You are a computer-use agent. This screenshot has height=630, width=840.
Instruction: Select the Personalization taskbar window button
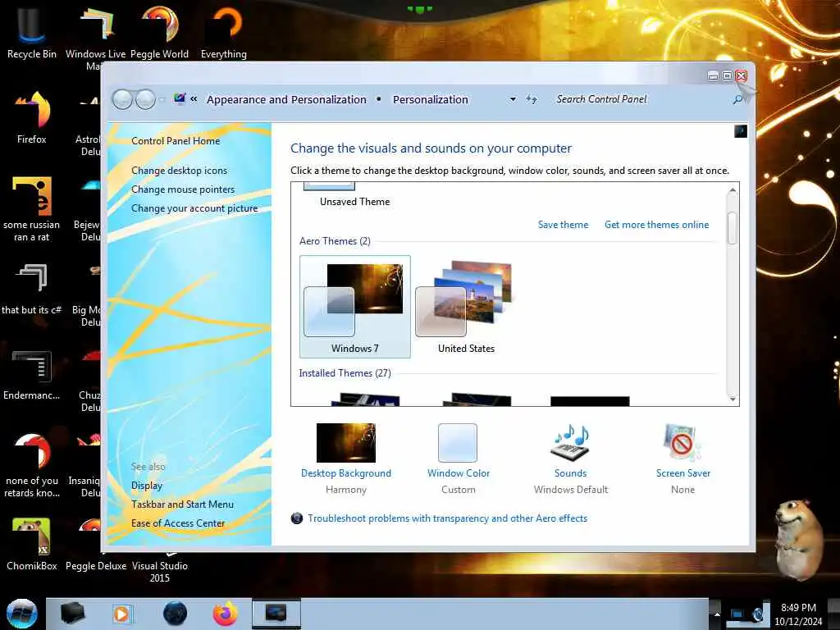point(276,614)
